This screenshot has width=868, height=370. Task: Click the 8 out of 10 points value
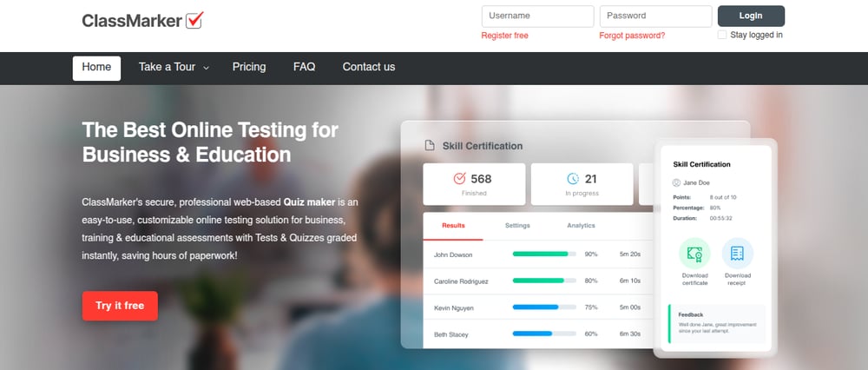coord(723,197)
